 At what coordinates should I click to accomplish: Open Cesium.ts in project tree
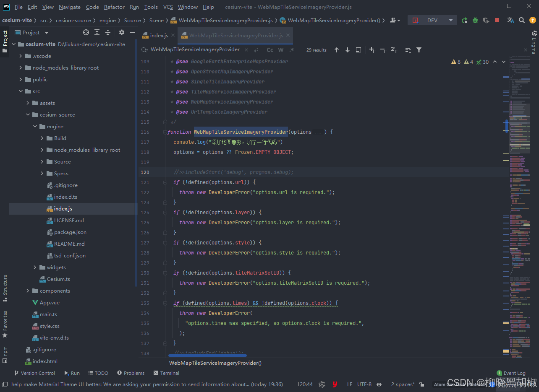point(58,279)
